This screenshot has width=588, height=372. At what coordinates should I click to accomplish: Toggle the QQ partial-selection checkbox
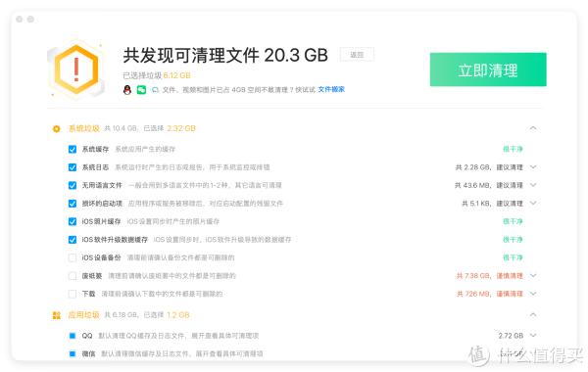[73, 336]
